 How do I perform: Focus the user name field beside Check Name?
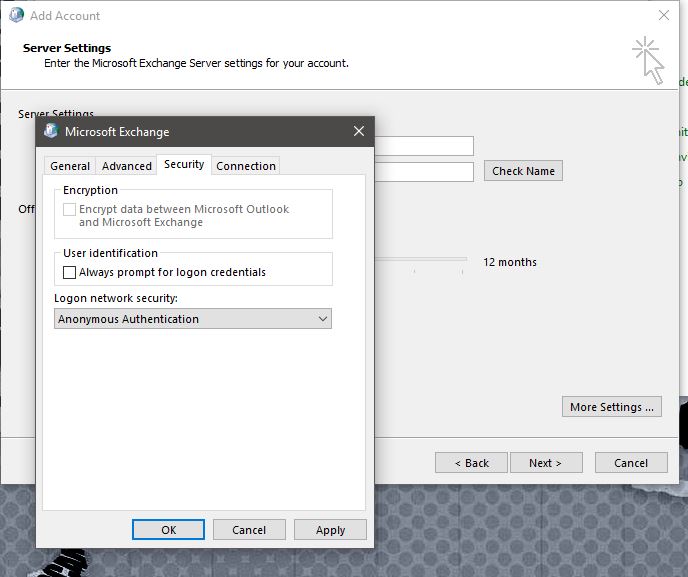coord(424,172)
